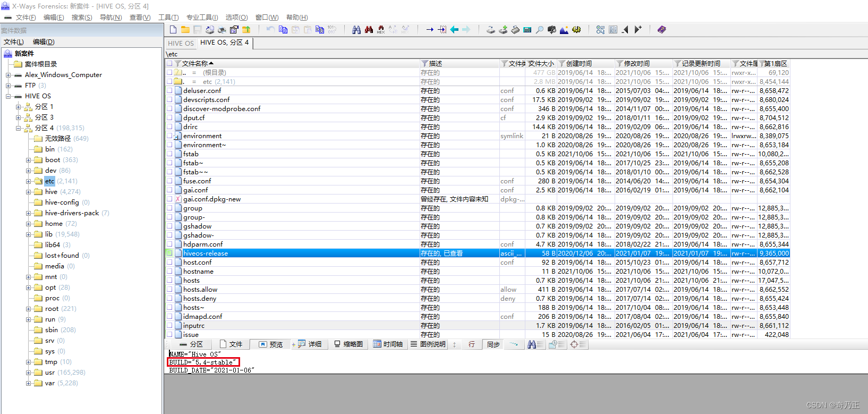
Task: Select the root folder in tree
Action: [52, 309]
